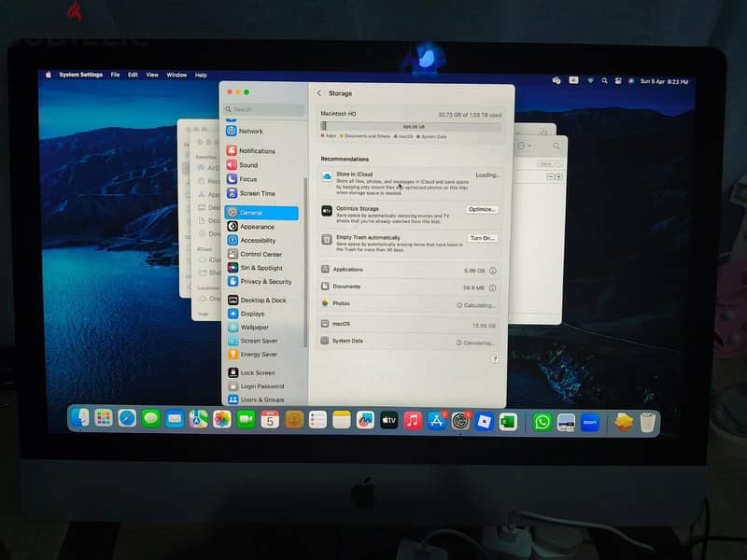Open the Apple menu
This screenshot has width=747, height=560.
49,75
